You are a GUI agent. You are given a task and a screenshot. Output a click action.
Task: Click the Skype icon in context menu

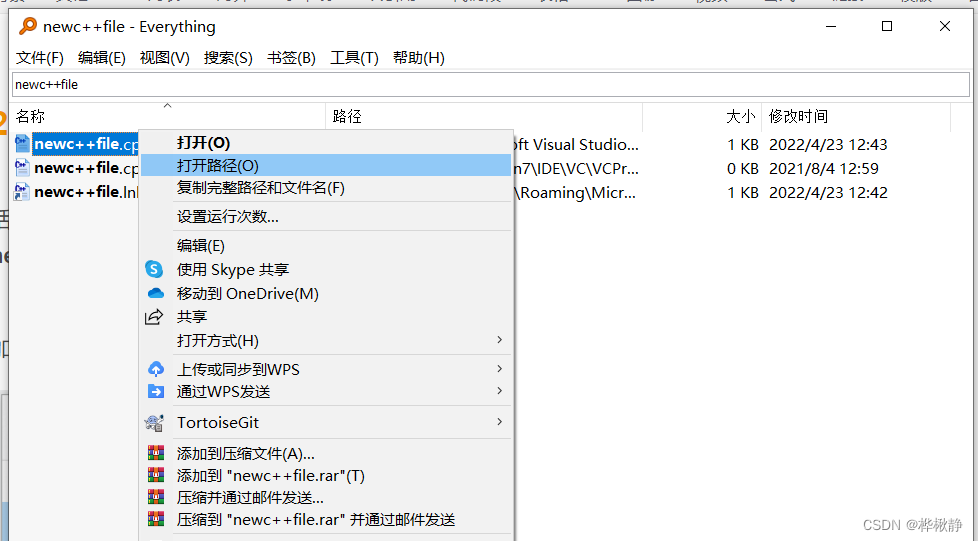pos(154,269)
